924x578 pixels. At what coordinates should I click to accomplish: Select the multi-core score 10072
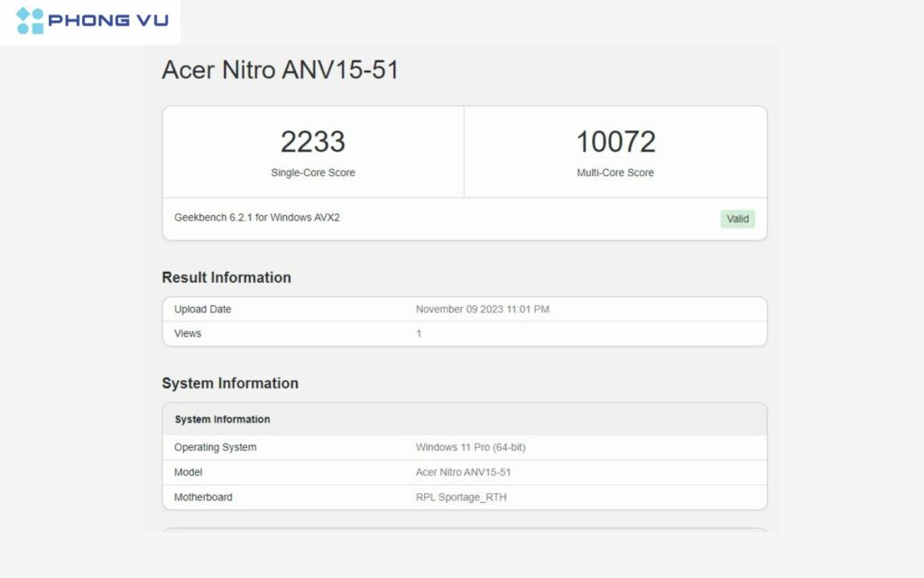coord(615,142)
